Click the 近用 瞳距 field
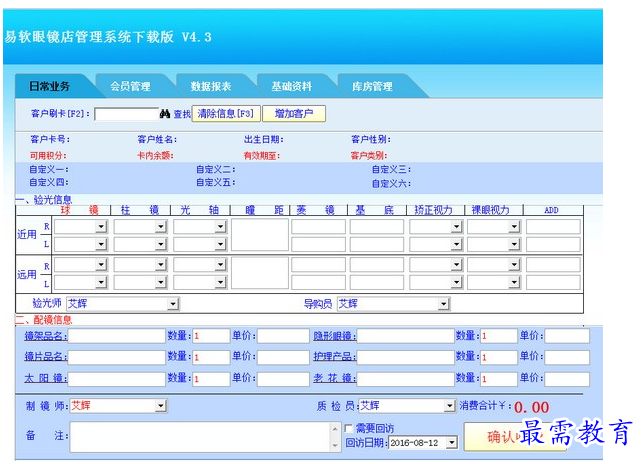Viewport: 641px width, 464px height. (x=260, y=235)
